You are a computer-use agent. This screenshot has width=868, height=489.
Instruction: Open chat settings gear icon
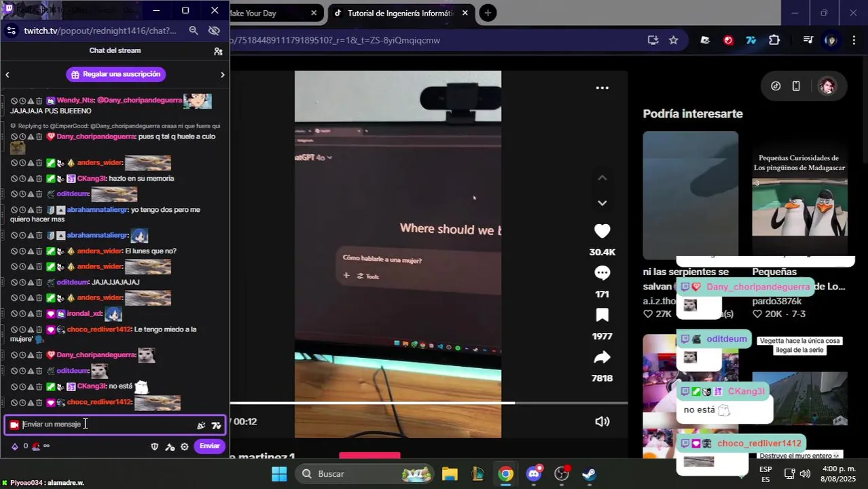pyautogui.click(x=184, y=446)
